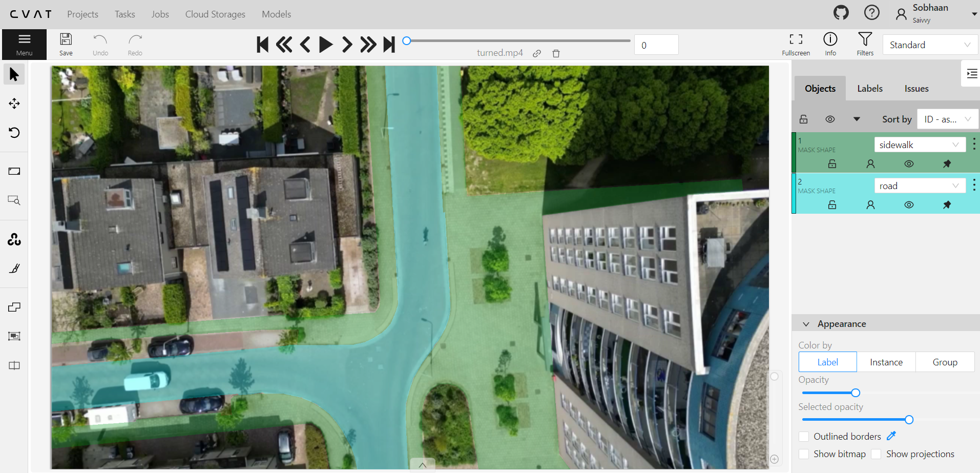Open the sidewalk label dropdown

point(920,145)
